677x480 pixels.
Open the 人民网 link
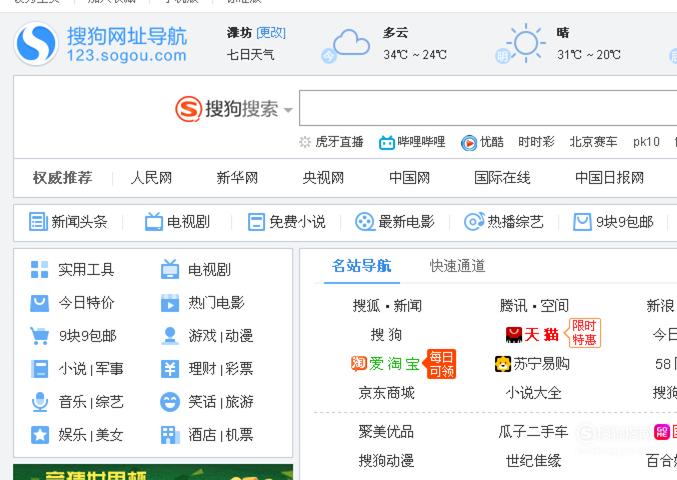coord(151,178)
